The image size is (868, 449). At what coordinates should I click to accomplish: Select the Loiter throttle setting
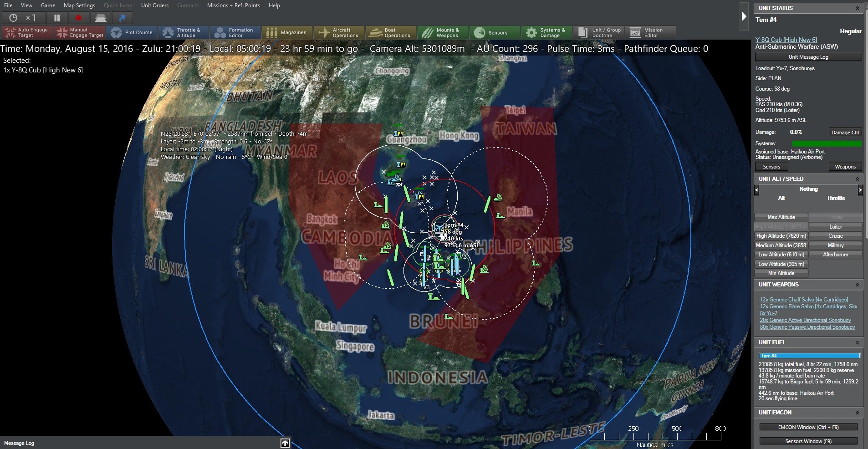836,226
